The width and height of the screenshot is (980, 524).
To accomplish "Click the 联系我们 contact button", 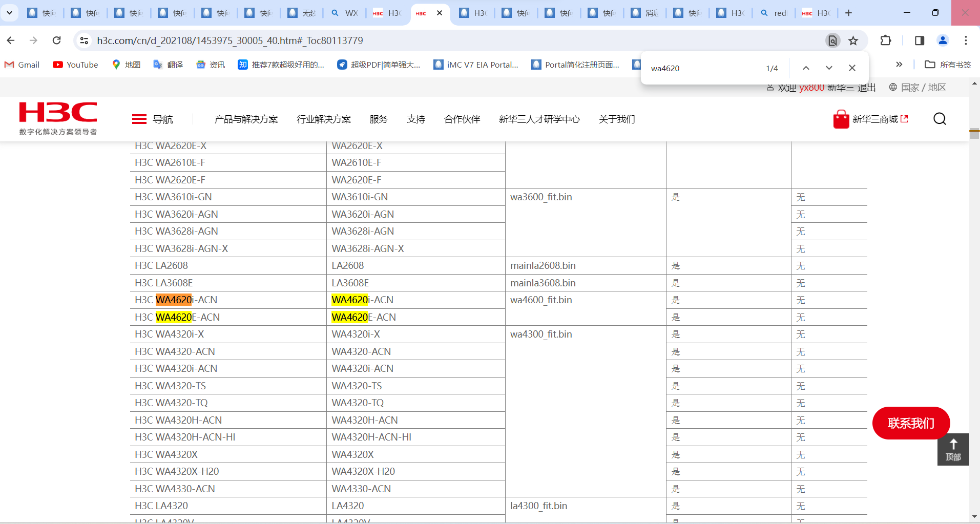I will point(911,423).
